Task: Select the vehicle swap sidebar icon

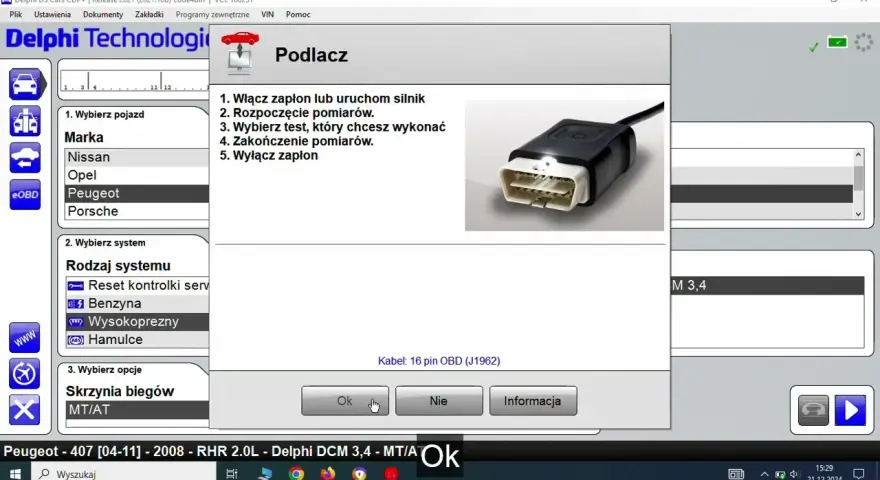Action: [25, 158]
